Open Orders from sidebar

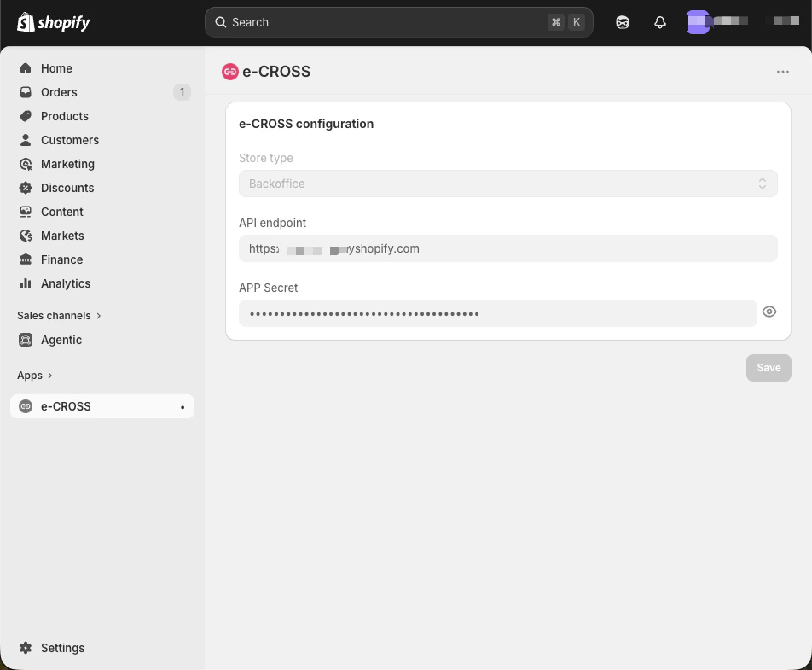pos(102,92)
